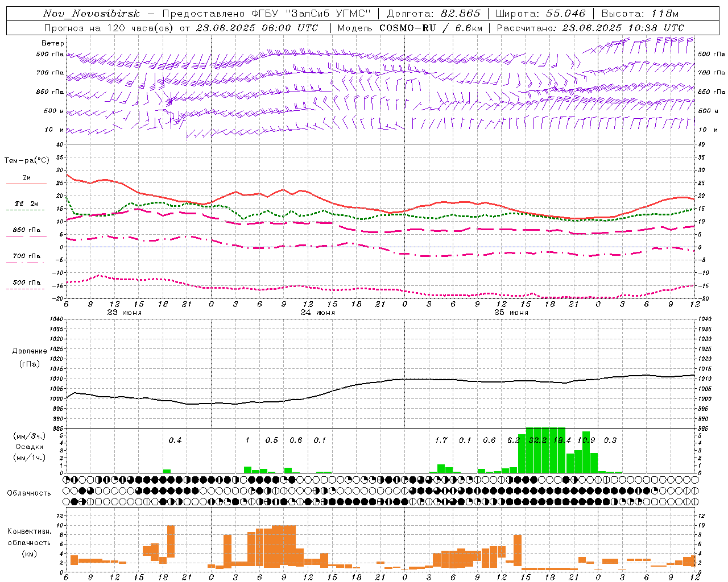Click the precipitation value 1.7
Image resolution: width=728 pixels, height=582 pixels.
441,440
